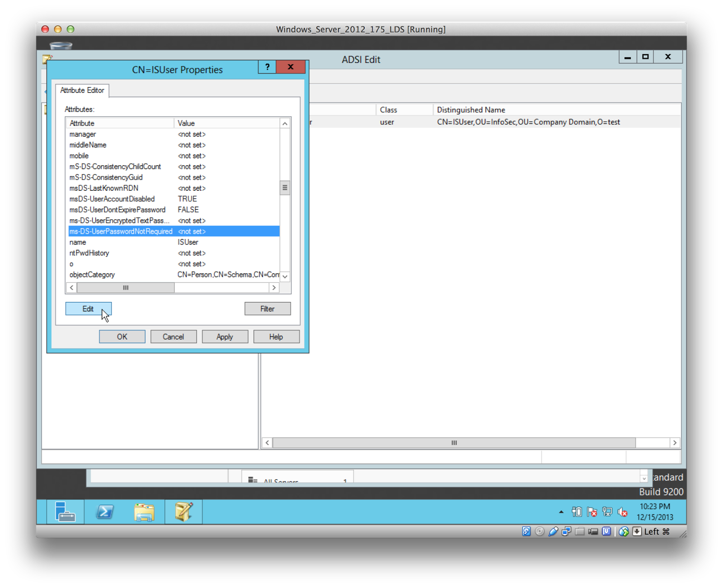The image size is (723, 588).
Task: Click the VirtualBox USB devices indicator
Action: click(553, 532)
